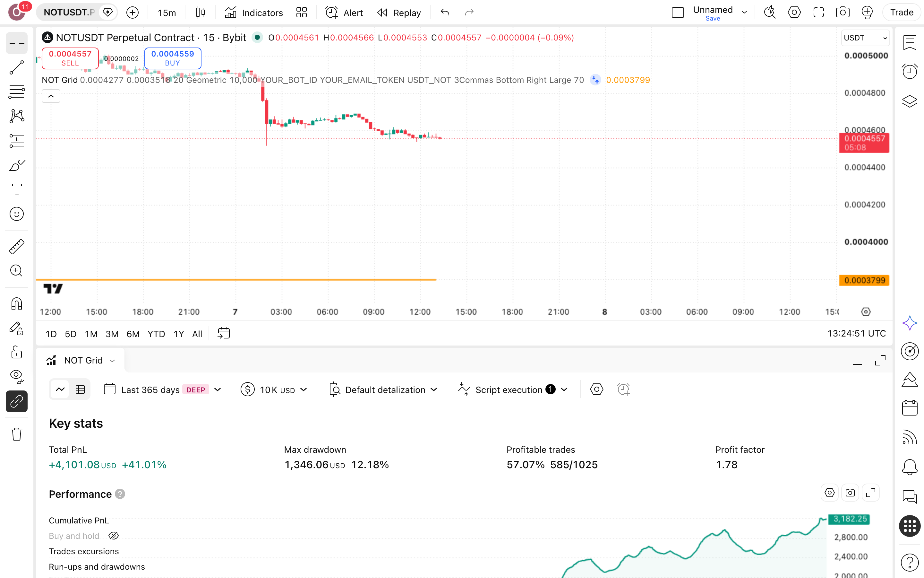
Task: Select the text annotation tool
Action: coord(16,189)
